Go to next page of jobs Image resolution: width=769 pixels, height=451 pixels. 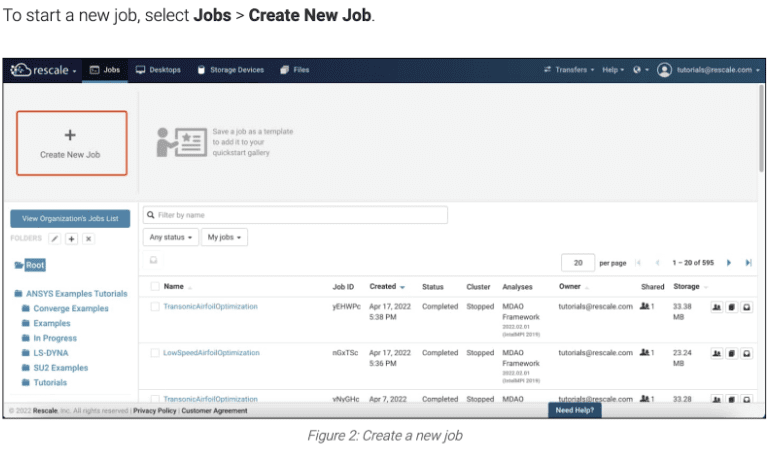point(729,263)
